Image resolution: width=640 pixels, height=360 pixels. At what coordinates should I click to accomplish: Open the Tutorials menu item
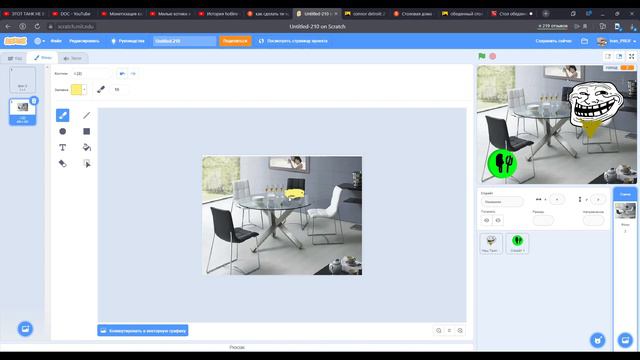tap(128, 41)
